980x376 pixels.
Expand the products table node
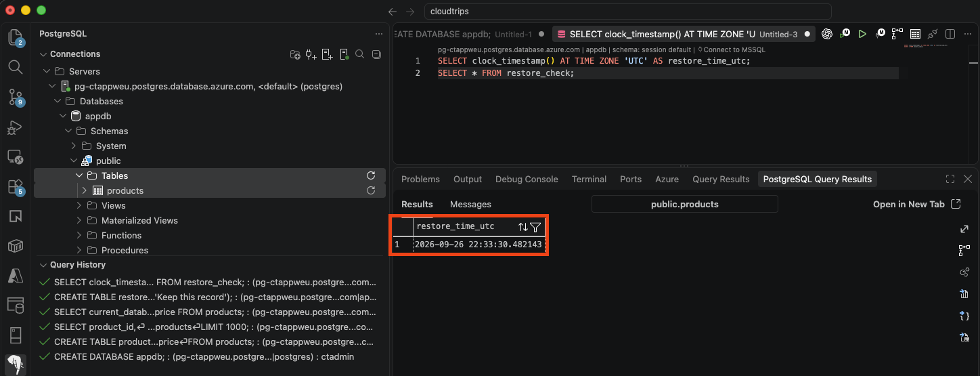click(85, 190)
